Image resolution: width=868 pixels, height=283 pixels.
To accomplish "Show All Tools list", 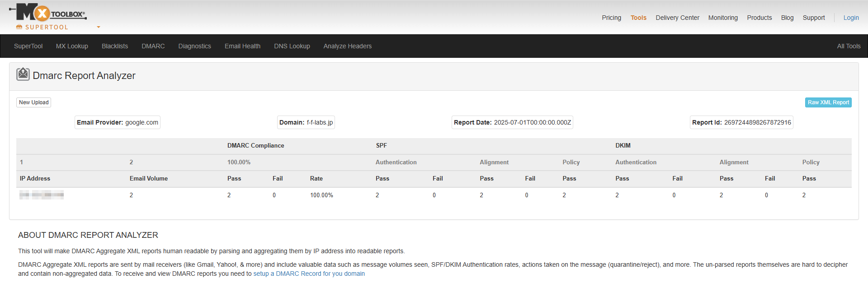I will point(849,46).
